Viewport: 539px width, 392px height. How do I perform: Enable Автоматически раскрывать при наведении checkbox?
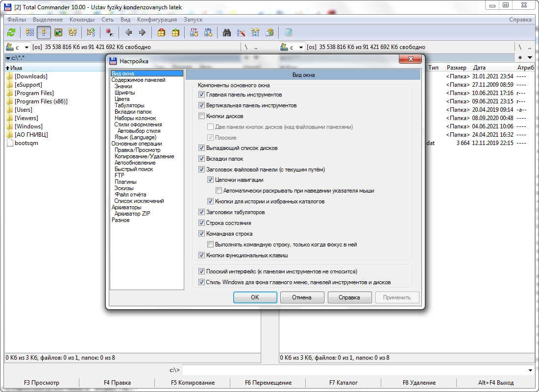click(x=219, y=191)
